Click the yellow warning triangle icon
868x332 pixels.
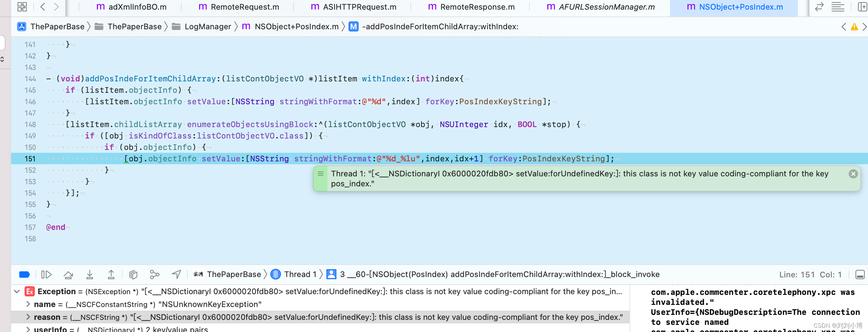pos(854,27)
